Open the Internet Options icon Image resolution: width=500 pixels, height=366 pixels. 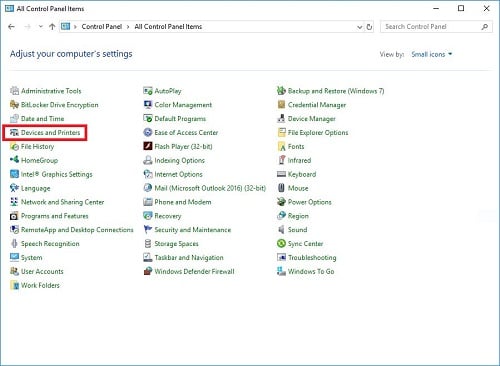(148, 174)
